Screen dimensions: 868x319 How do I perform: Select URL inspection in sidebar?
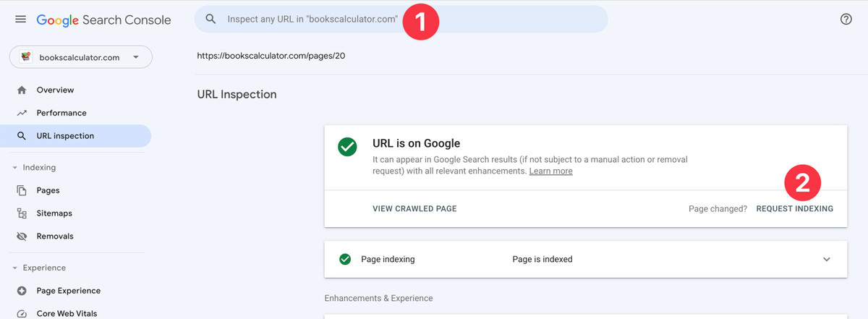pyautogui.click(x=65, y=136)
